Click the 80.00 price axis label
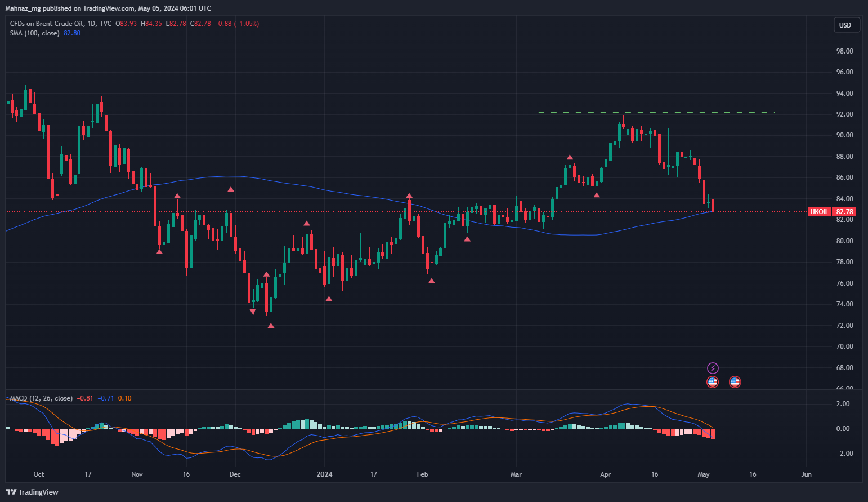Viewport: 868px width, 502px height. coord(844,241)
